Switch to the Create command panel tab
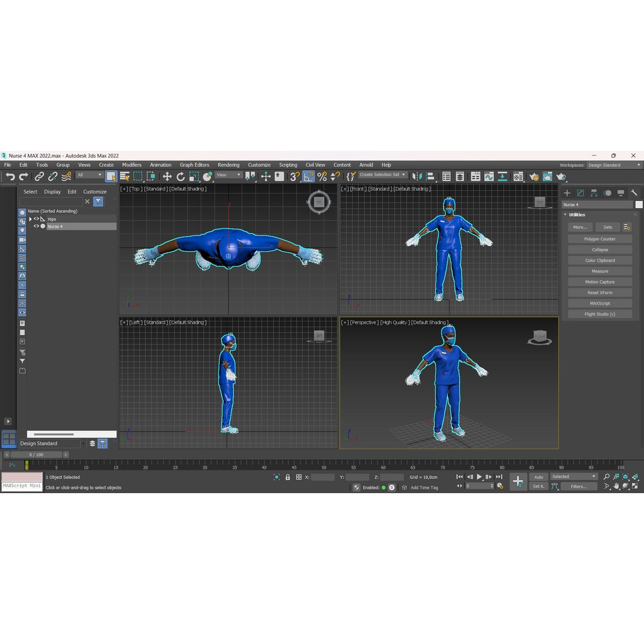Viewport: 644px width, 644px height. point(567,193)
